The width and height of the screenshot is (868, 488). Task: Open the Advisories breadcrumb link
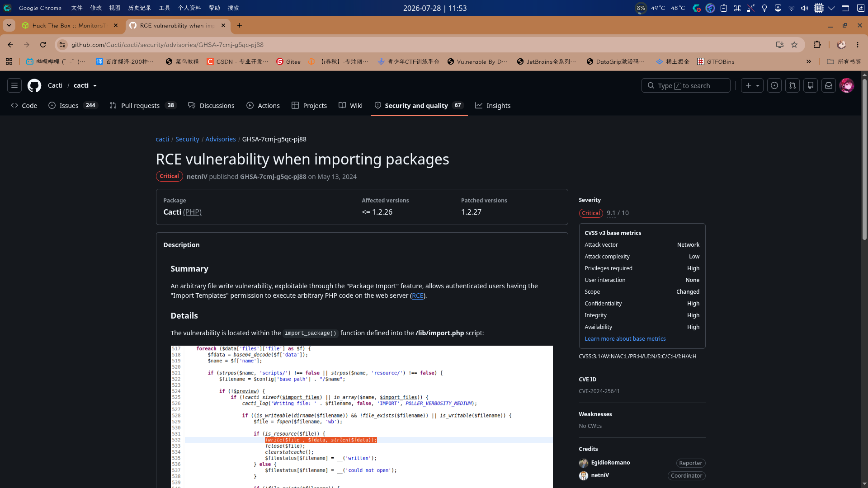[221, 139]
